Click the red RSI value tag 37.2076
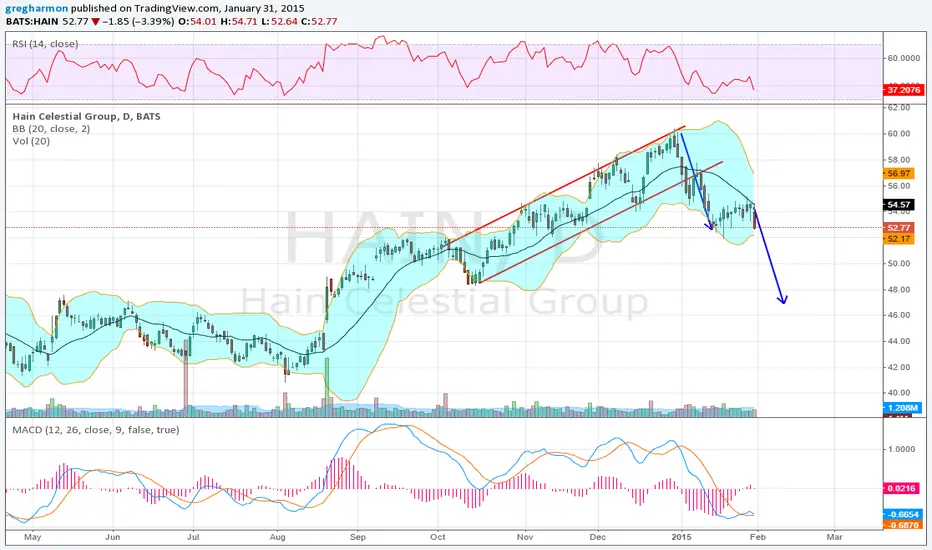Image resolution: width=932 pixels, height=550 pixels. click(903, 90)
